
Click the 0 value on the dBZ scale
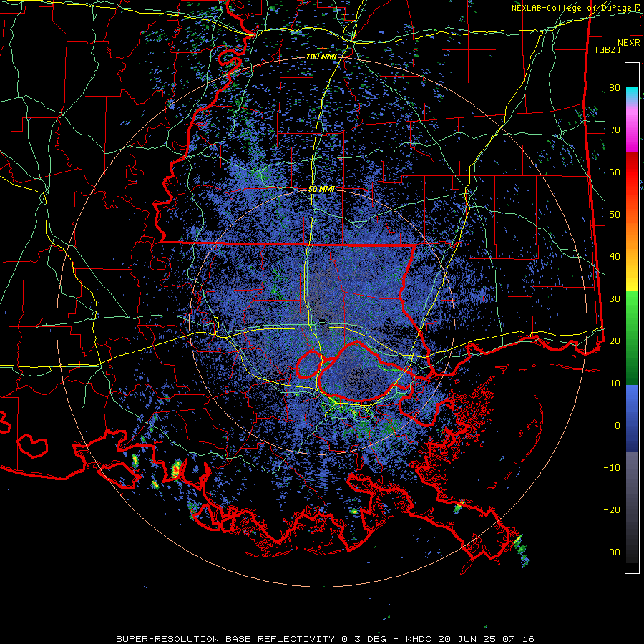point(618,426)
